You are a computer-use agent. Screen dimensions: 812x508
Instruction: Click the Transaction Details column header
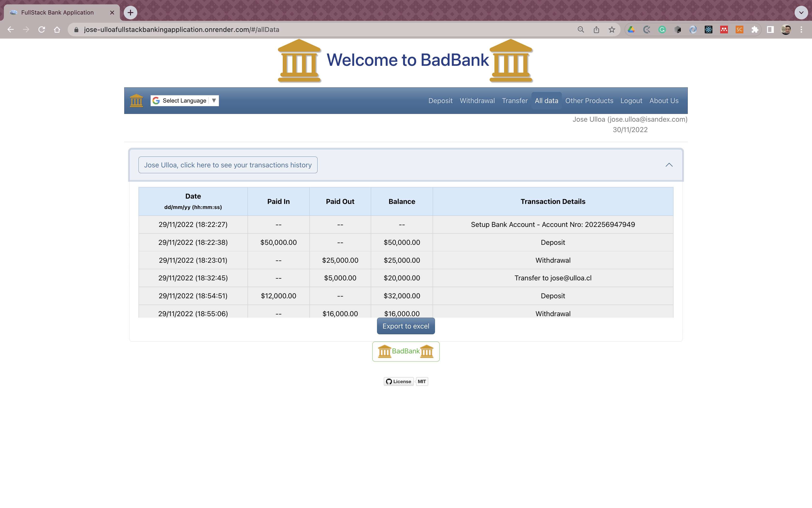click(553, 201)
